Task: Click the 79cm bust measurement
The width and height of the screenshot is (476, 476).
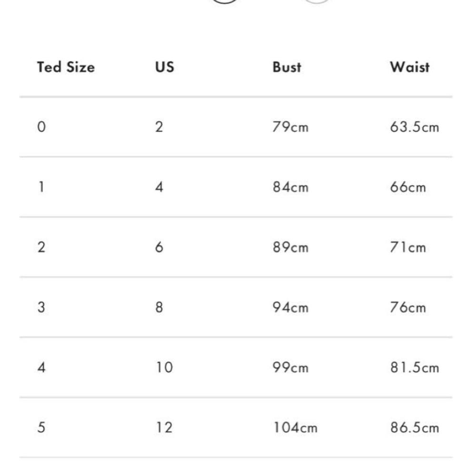Action: [x=290, y=127]
